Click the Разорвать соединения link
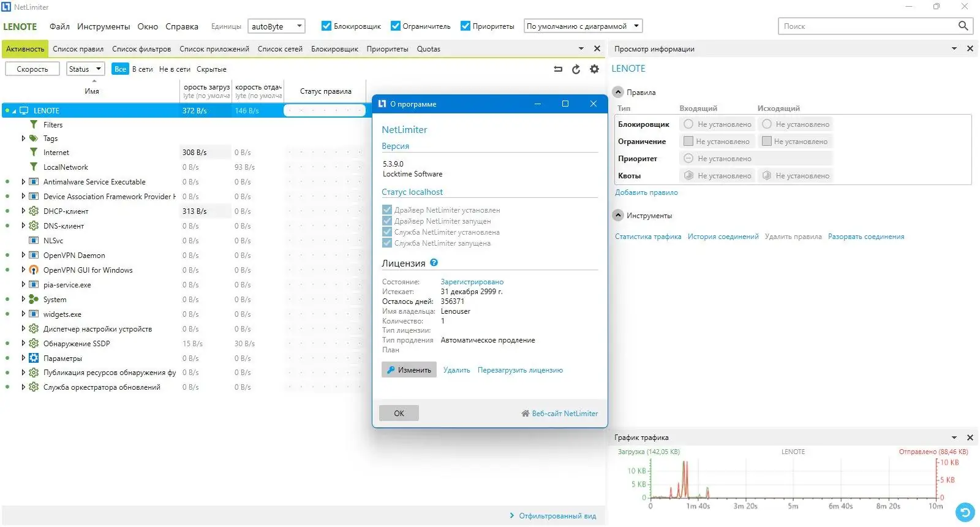Image resolution: width=980 pixels, height=527 pixels. pos(866,237)
